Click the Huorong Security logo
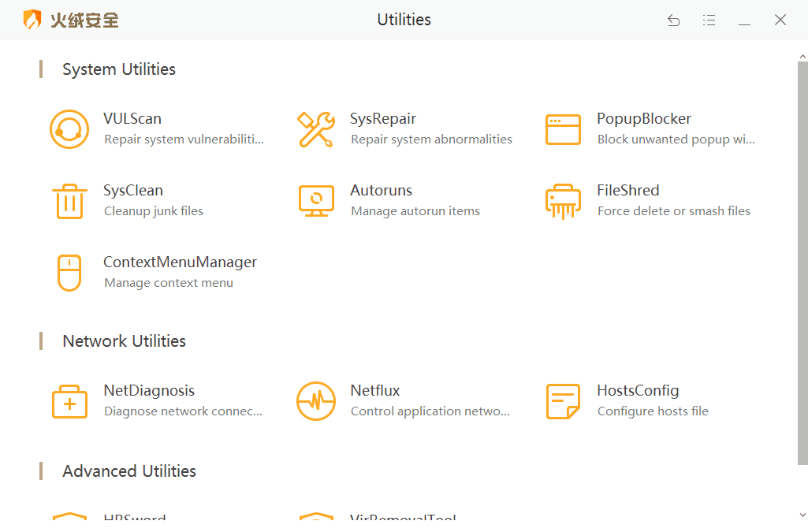Viewport: 808px width, 532px height. (71, 20)
